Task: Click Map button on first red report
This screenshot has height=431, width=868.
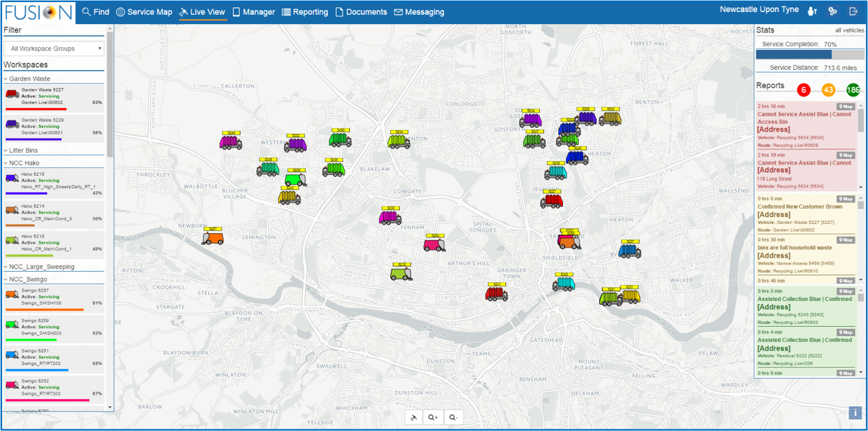Action: 845,107
